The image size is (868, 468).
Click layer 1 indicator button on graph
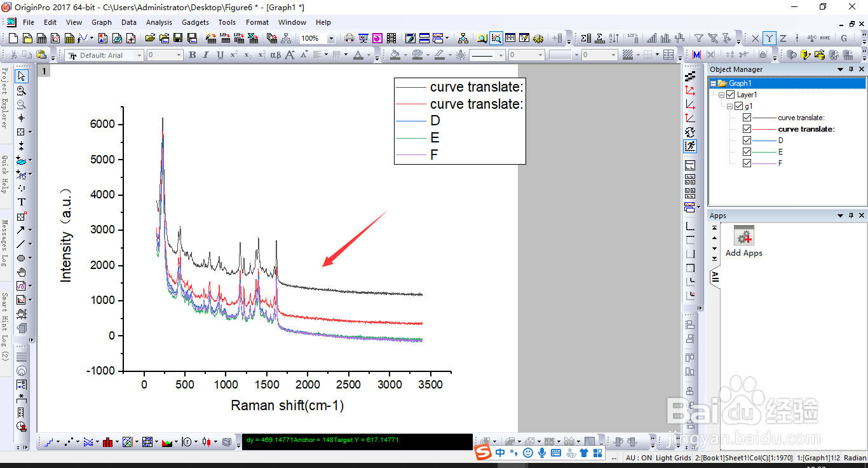[44, 71]
